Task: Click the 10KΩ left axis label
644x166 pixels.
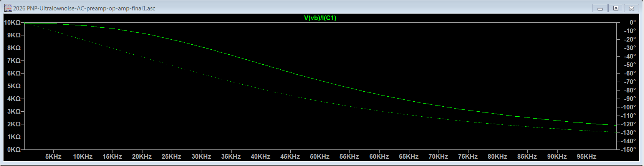Action: point(12,23)
